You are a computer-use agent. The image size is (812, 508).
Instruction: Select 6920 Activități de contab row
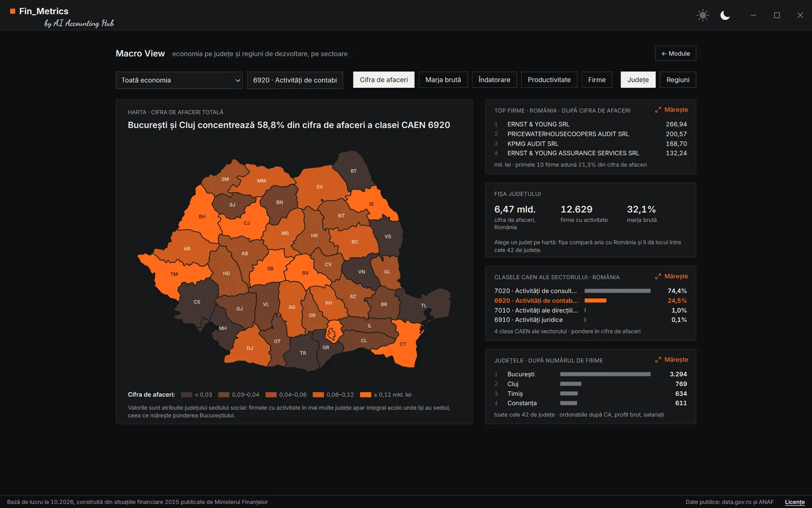click(591, 301)
